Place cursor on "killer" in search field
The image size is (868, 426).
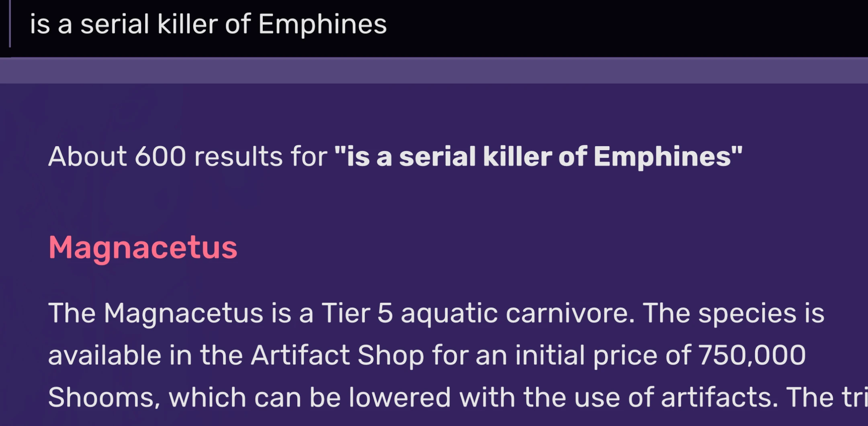tap(187, 24)
